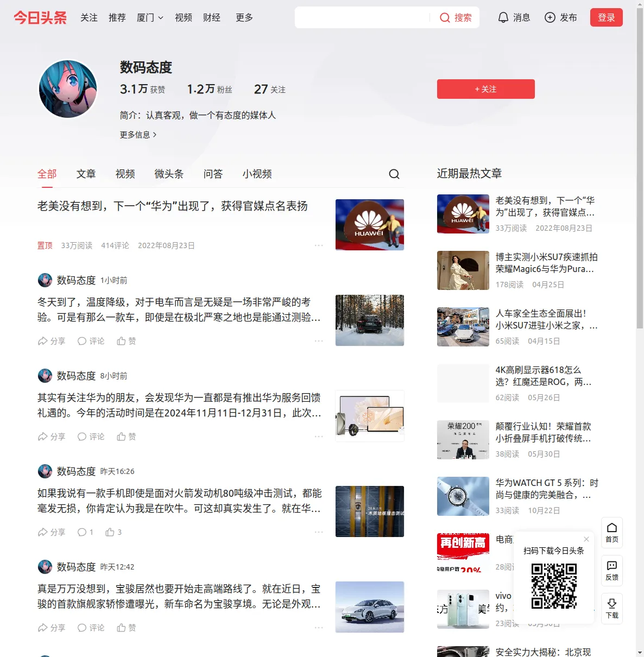Open 推荐 in the top navigation
The image size is (644, 657).
click(117, 17)
